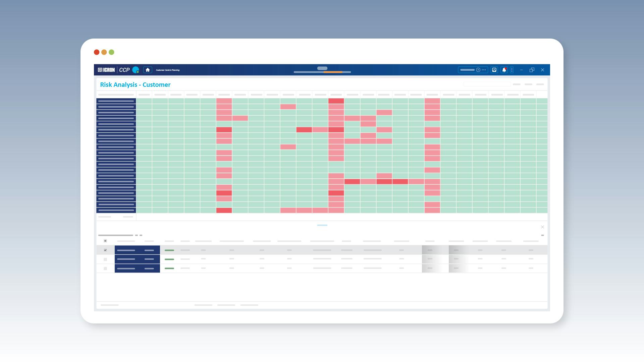The width and height of the screenshot is (644, 362).
Task: Open the task inbox checkmark icon
Action: coord(494,70)
